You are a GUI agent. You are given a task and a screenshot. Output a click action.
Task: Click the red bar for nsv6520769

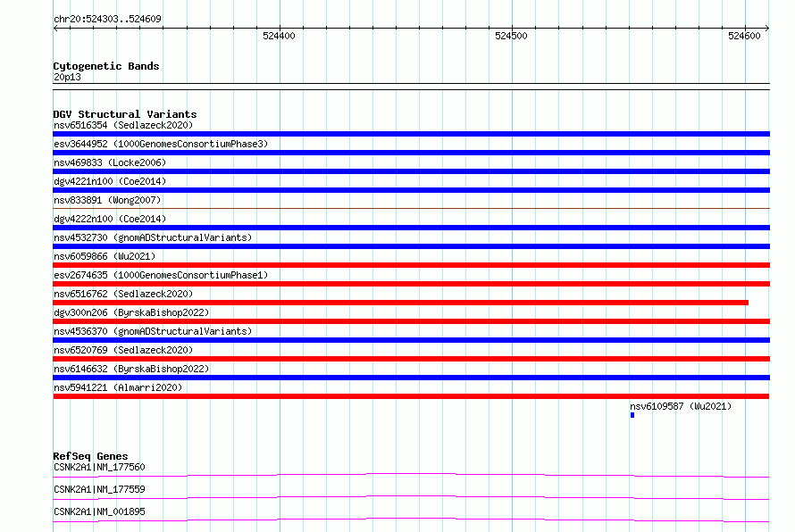[x=411, y=359]
